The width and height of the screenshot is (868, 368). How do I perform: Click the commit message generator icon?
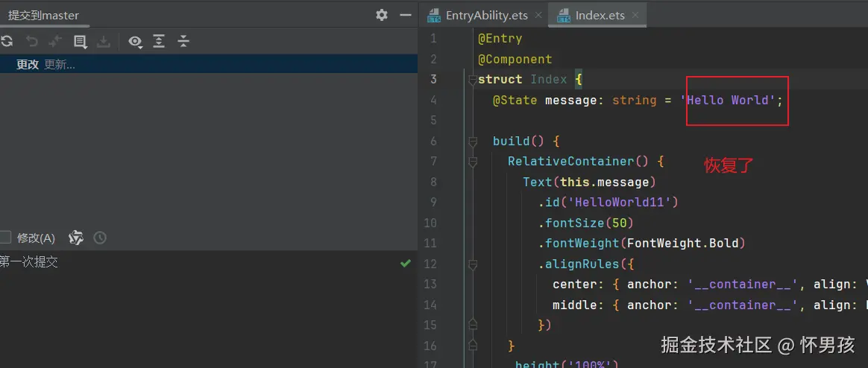76,238
